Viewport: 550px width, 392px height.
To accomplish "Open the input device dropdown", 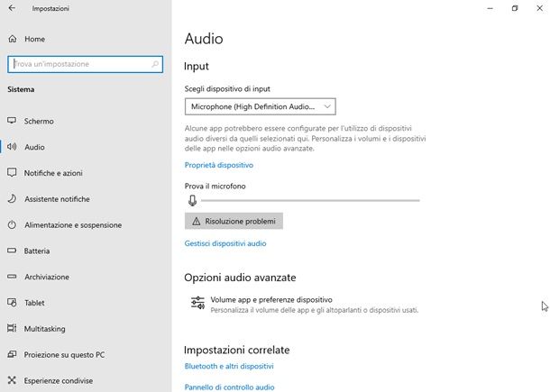I will point(260,106).
